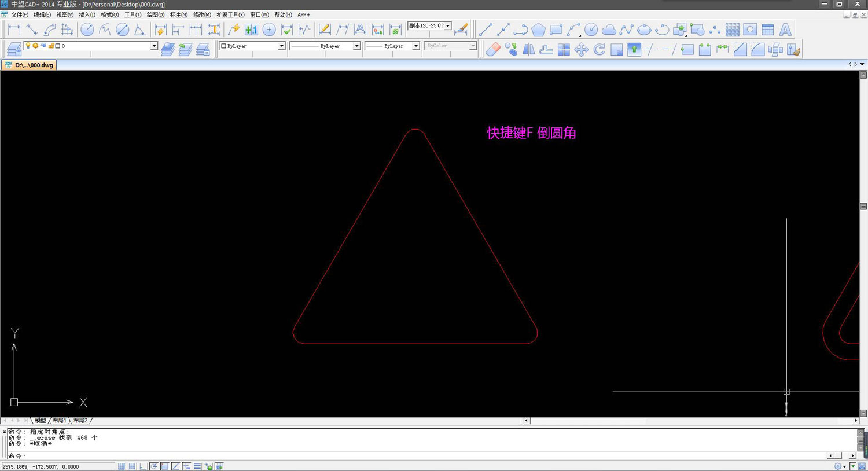Select the Mirror tool
Image resolution: width=868 pixels, height=471 pixels.
pos(528,49)
